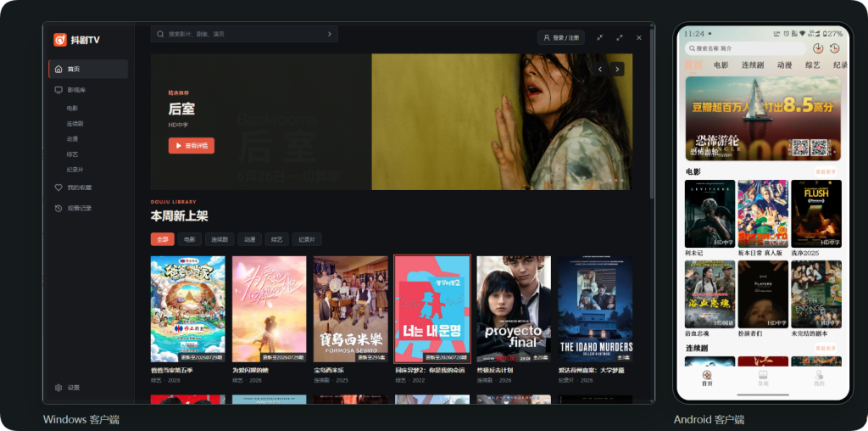Image resolution: width=868 pixels, height=431 pixels.
Task: Open 电影 in the sidebar library list
Action: click(x=73, y=109)
